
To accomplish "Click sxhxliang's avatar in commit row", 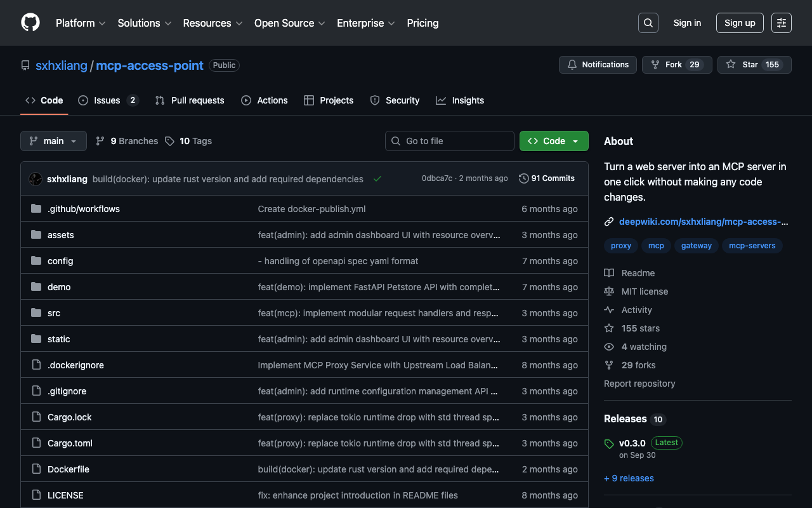I will tap(36, 179).
